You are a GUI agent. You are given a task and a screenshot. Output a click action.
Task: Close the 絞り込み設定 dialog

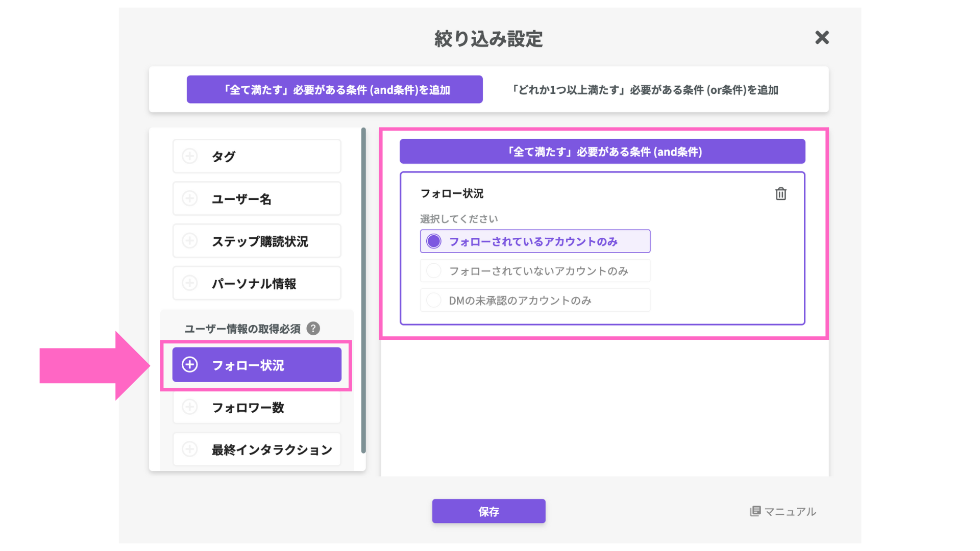click(822, 37)
